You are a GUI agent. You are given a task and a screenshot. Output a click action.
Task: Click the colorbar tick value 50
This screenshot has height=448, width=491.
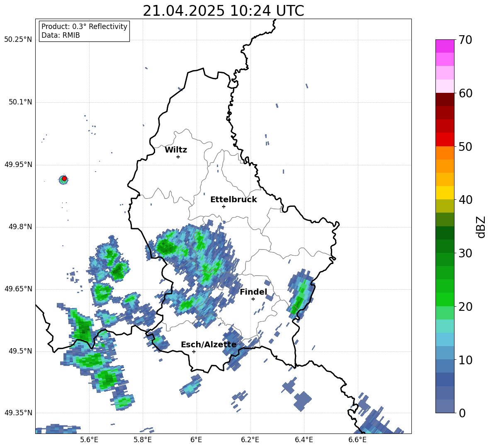pos(466,146)
